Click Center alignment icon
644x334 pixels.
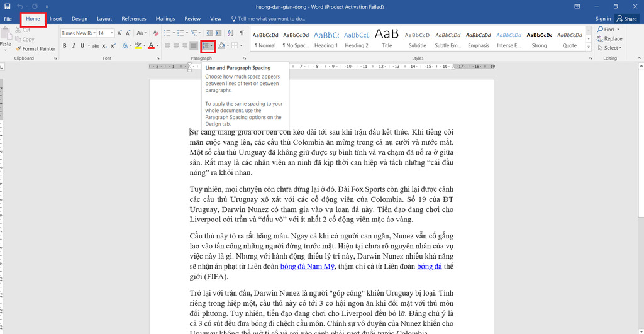point(176,45)
